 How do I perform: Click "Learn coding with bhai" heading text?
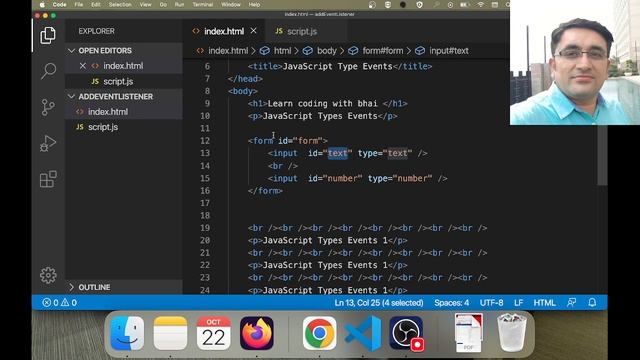pyautogui.click(x=322, y=104)
